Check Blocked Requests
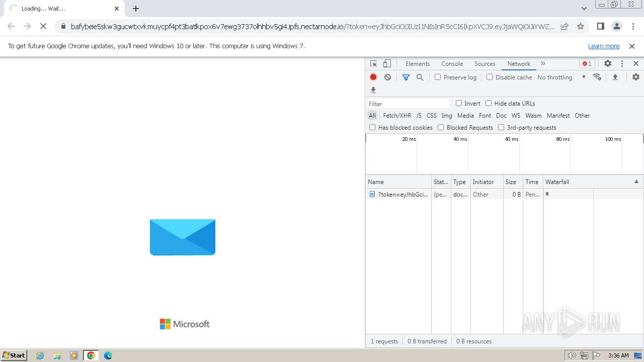Screen dimensions: 644x362 (x=441, y=127)
